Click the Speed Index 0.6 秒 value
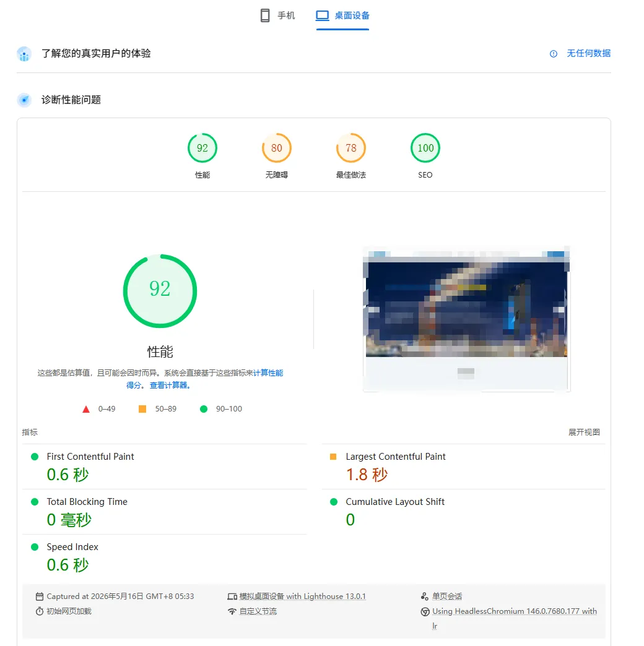The width and height of the screenshot is (644, 646). pos(68,566)
